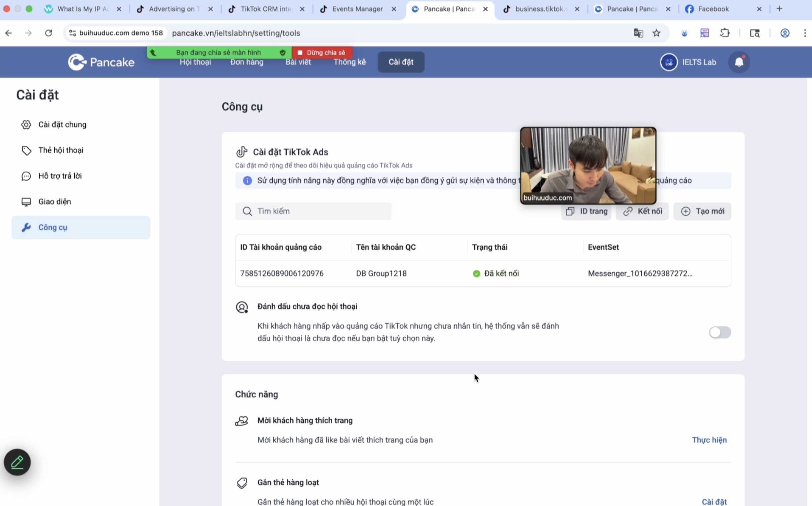Click the Tìm kiếm search field
This screenshot has width=812, height=506.
point(313,211)
